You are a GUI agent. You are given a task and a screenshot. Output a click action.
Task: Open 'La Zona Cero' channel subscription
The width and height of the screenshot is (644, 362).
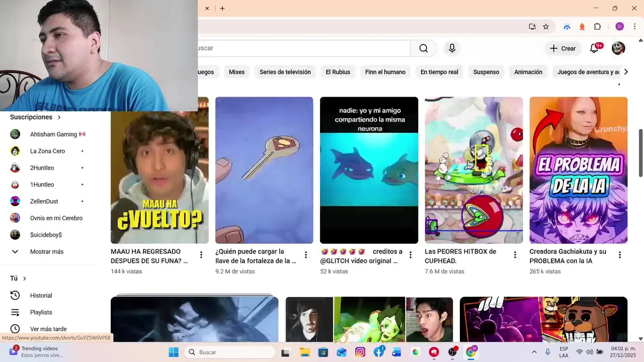pyautogui.click(x=48, y=151)
